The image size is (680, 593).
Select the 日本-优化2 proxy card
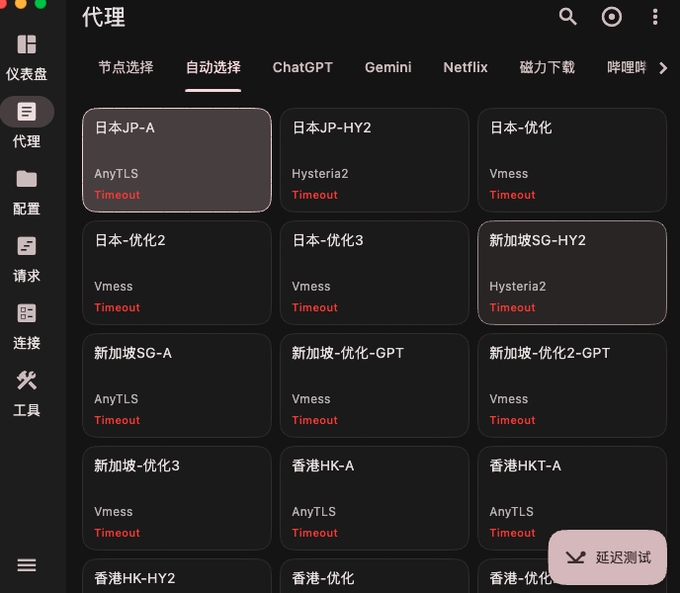[177, 273]
